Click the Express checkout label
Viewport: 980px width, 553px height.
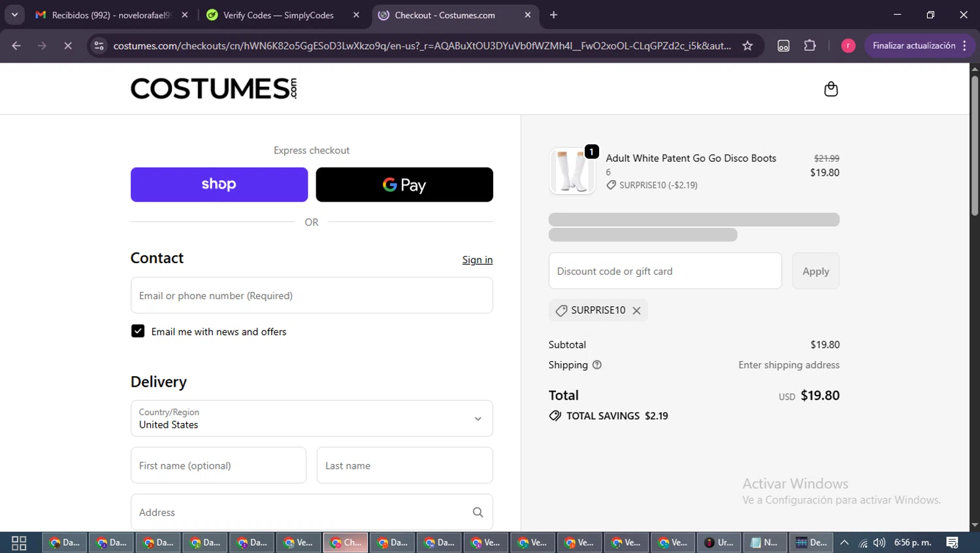point(312,150)
